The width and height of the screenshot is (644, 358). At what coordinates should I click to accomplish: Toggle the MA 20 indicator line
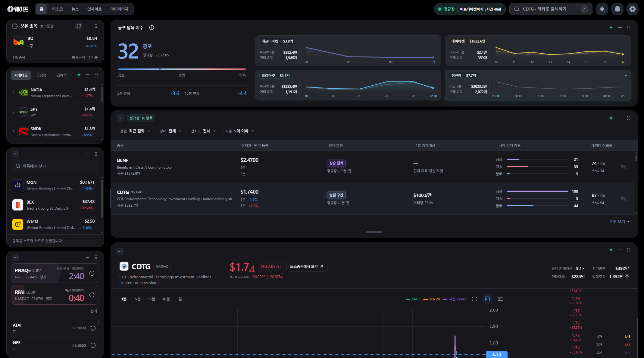point(432,299)
